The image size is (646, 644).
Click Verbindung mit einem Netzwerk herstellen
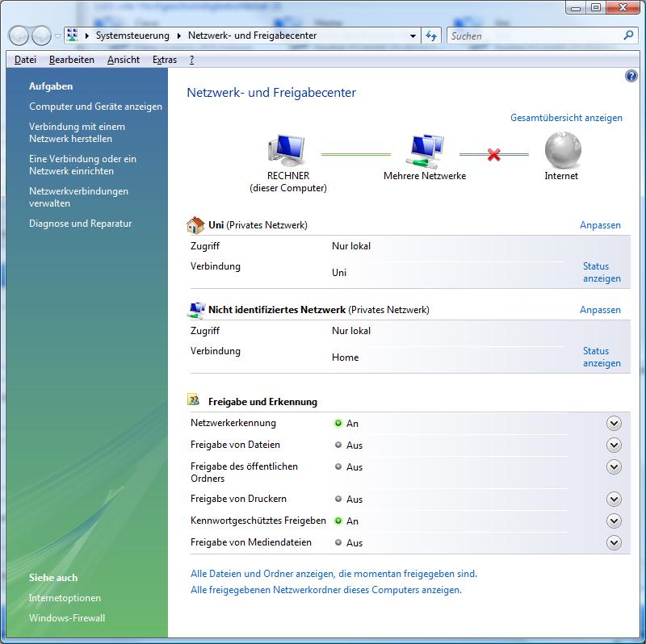click(77, 132)
